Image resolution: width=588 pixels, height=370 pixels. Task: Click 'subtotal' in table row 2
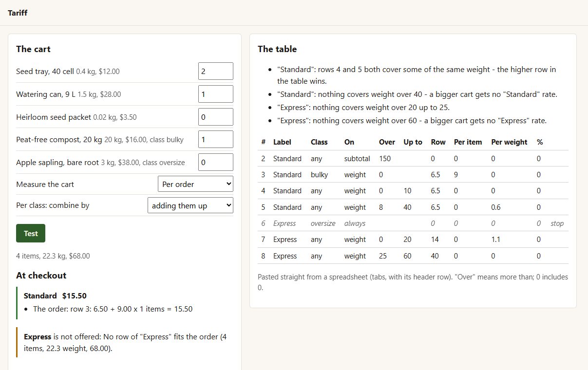[357, 158]
